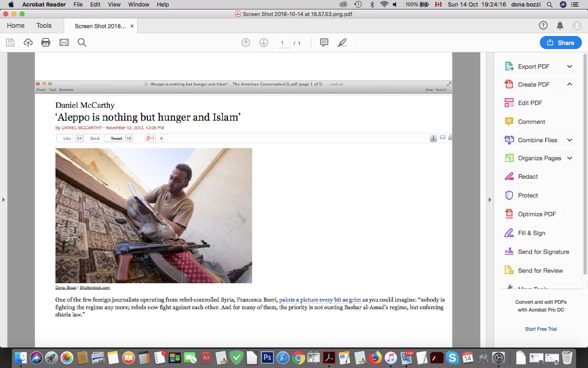
Task: Expand Export PDF options chevron
Action: coord(570,66)
